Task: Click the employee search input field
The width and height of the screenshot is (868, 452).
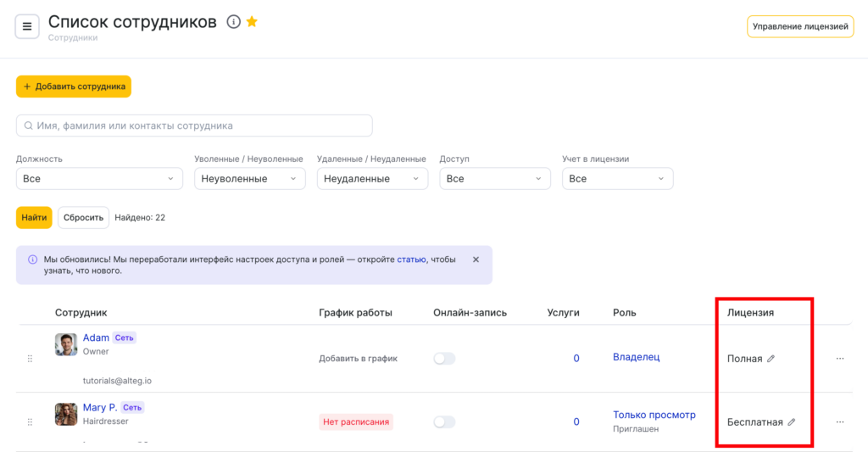Action: pyautogui.click(x=194, y=126)
